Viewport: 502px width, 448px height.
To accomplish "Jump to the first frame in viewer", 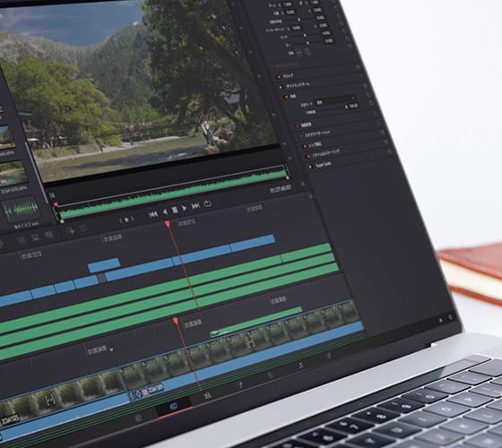I will pyautogui.click(x=153, y=214).
